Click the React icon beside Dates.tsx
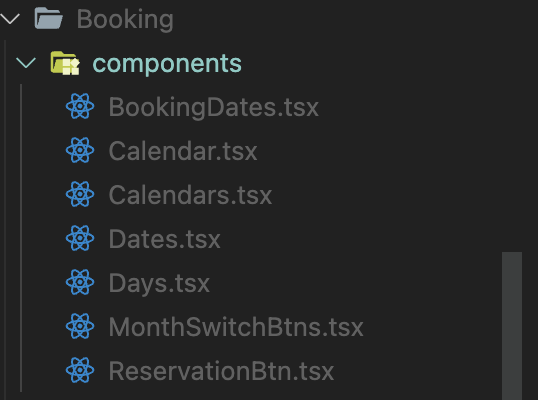The height and width of the screenshot is (400, 538). tap(80, 238)
